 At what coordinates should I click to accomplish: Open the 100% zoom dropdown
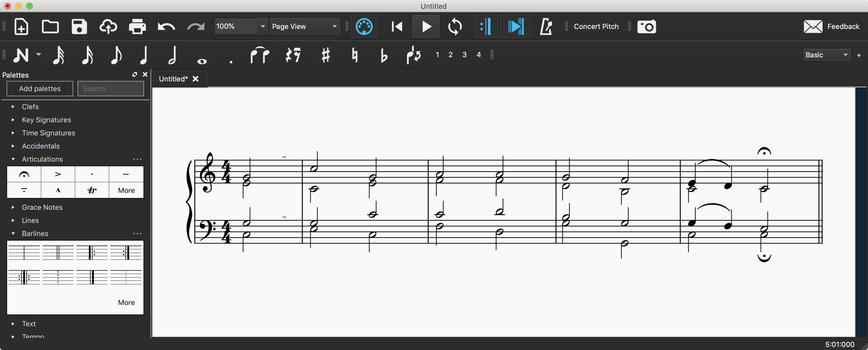[x=263, y=26]
